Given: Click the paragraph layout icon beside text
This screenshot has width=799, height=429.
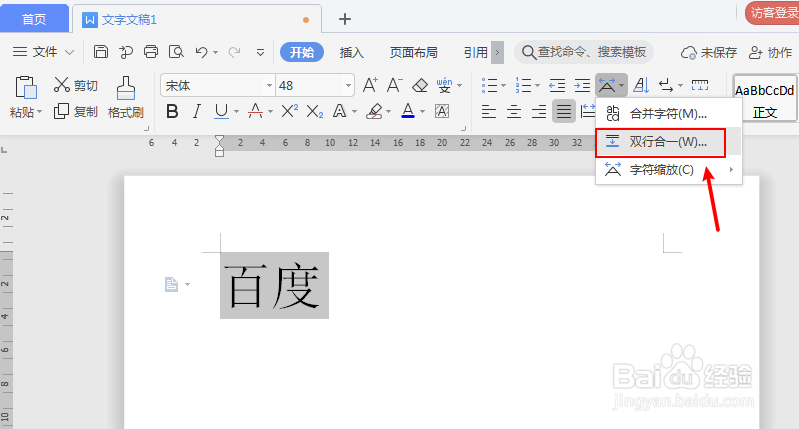Looking at the screenshot, I should (172, 284).
